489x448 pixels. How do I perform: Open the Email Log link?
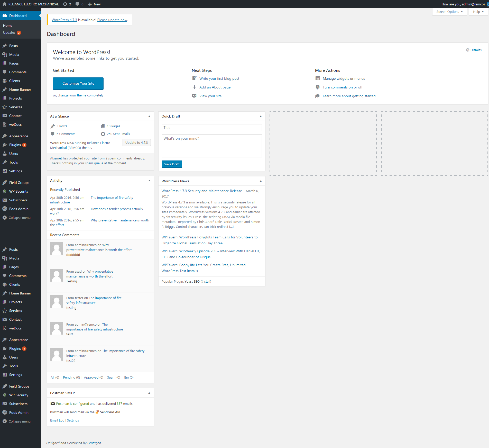57,420
